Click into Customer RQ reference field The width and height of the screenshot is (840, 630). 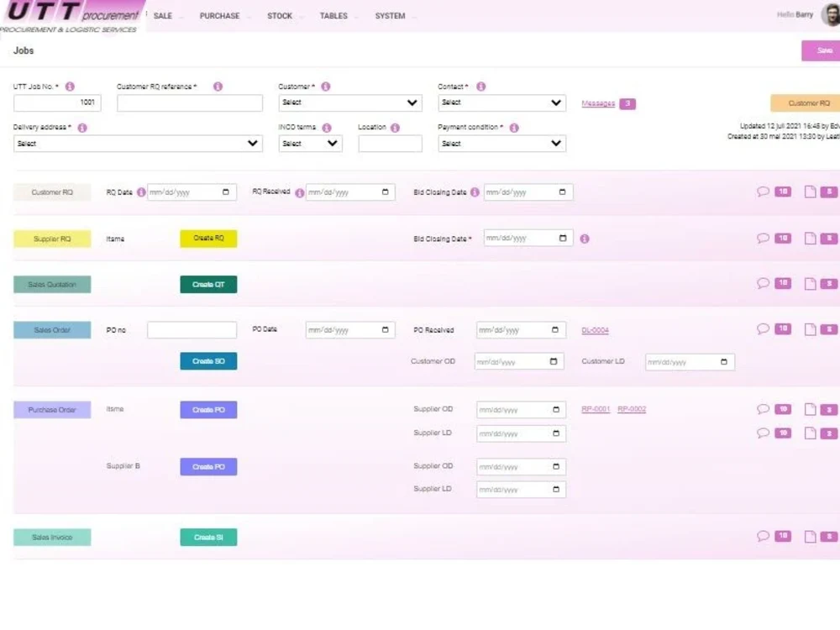point(190,102)
